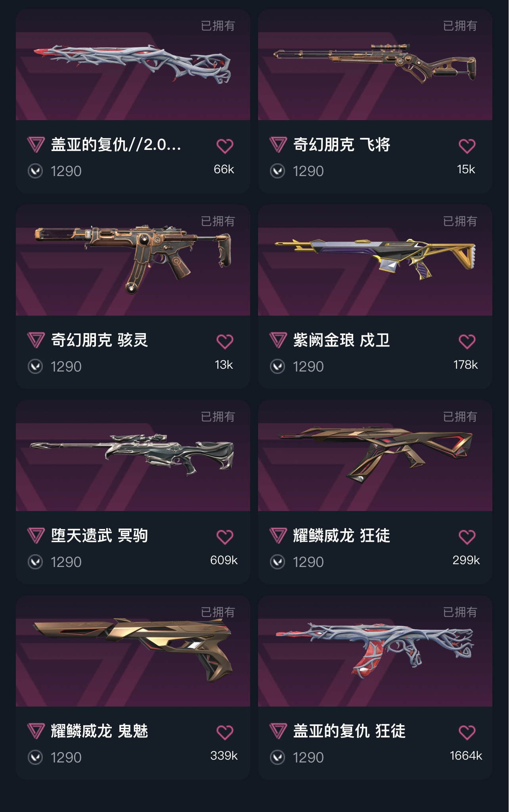
Task: Tap the heart on 奇幻朋克 飞将
Action: click(x=467, y=146)
